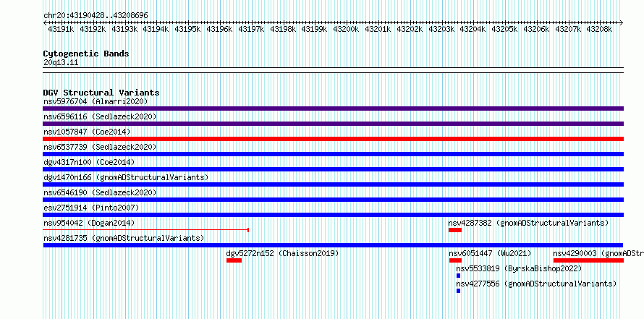Select blue bar under nsv6546190
The width and height of the screenshot is (644, 319).
pyautogui.click(x=333, y=200)
